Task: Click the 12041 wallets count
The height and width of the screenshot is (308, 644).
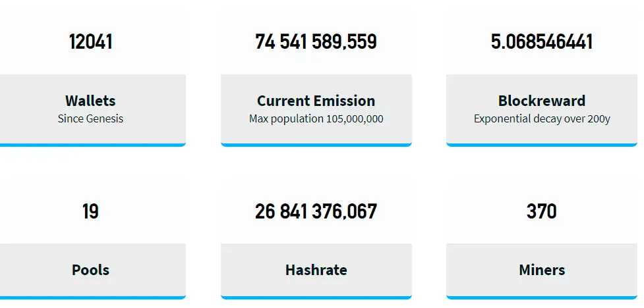Action: coord(90,42)
